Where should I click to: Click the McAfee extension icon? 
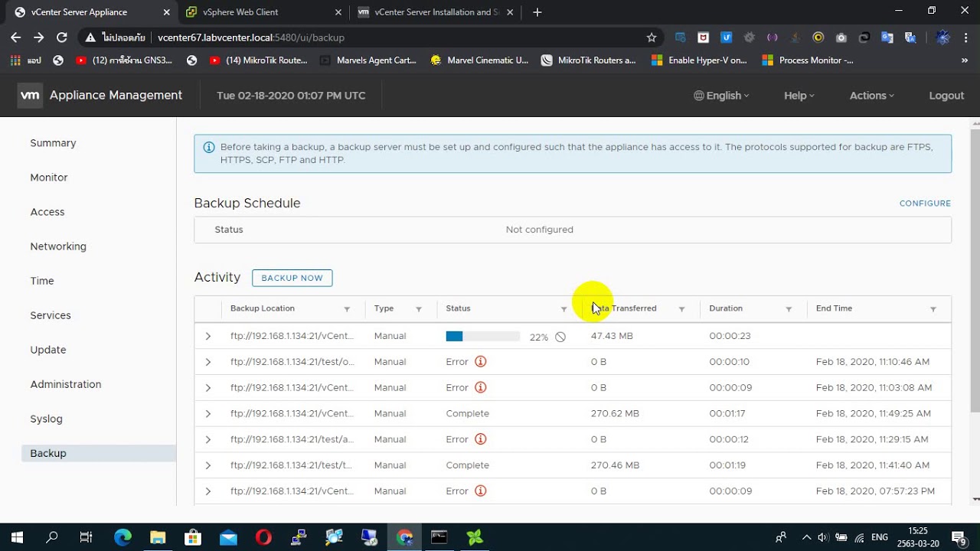coord(703,37)
